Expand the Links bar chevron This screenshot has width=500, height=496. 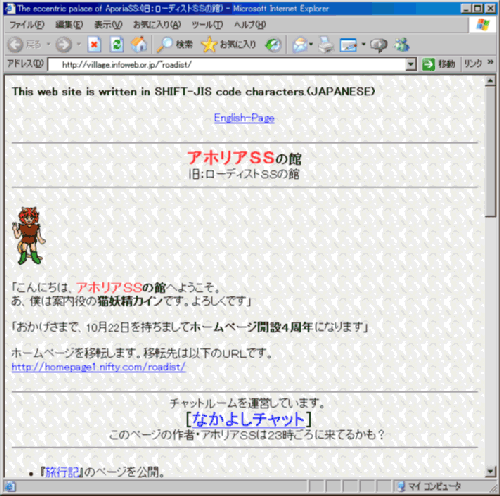490,62
